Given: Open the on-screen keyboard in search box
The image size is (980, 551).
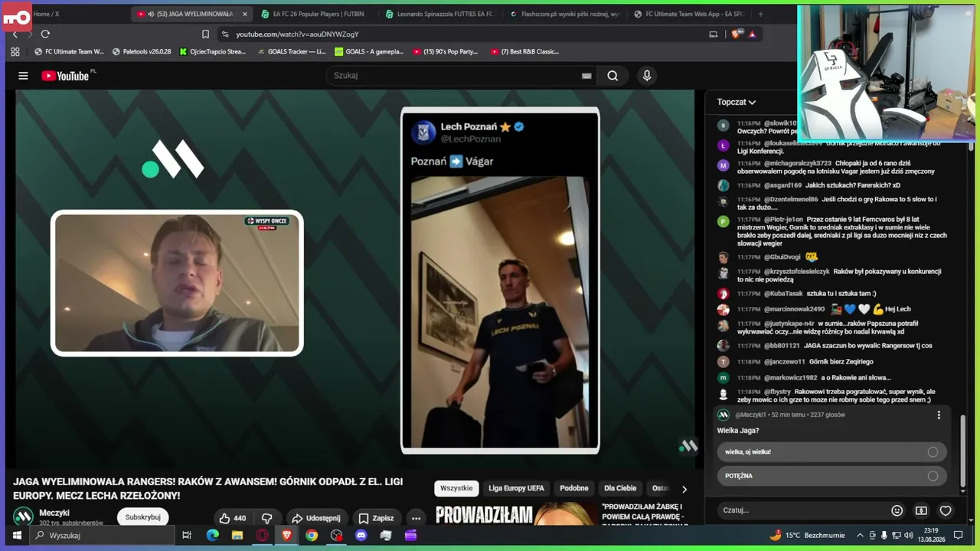Looking at the screenshot, I should [x=586, y=76].
